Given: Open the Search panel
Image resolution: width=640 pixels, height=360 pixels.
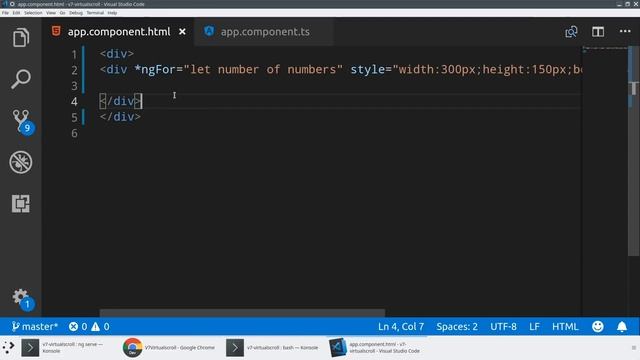Looking at the screenshot, I should tap(21, 79).
